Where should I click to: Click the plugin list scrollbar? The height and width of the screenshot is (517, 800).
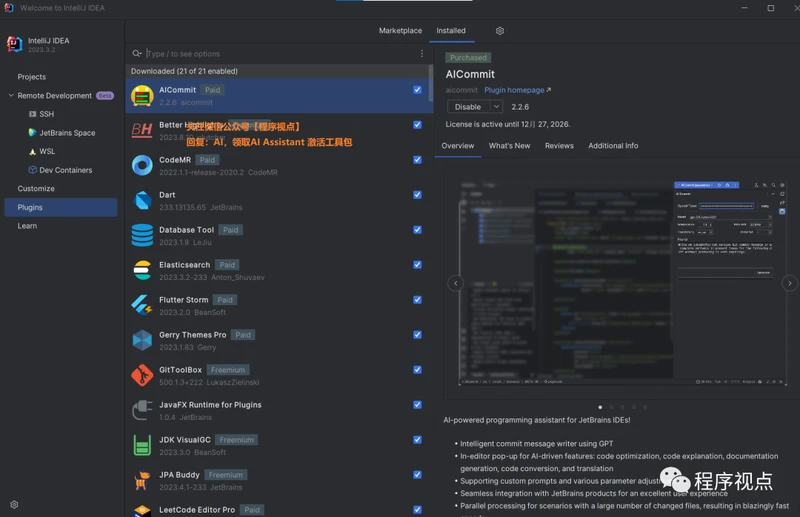[431, 82]
